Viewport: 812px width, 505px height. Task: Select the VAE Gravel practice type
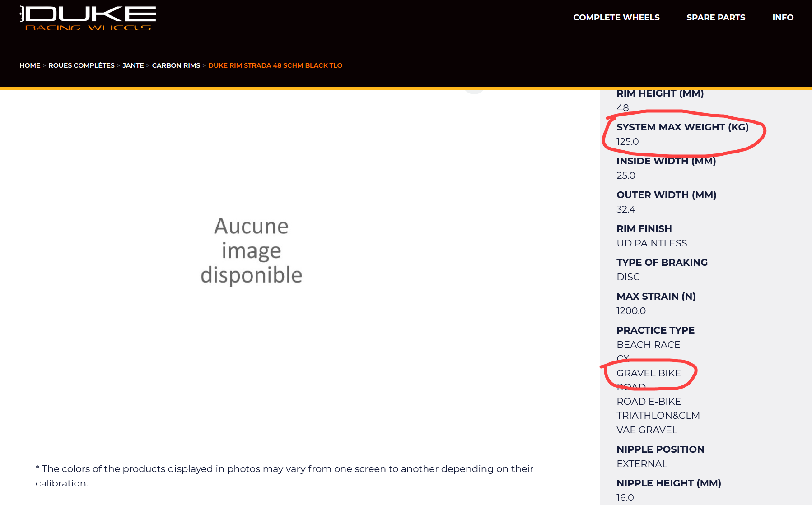(x=647, y=430)
